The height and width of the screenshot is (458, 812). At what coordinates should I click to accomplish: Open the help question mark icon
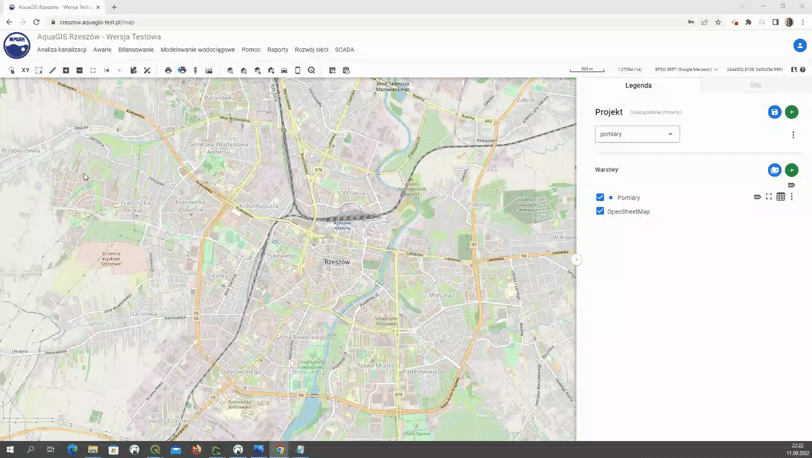pos(803,70)
